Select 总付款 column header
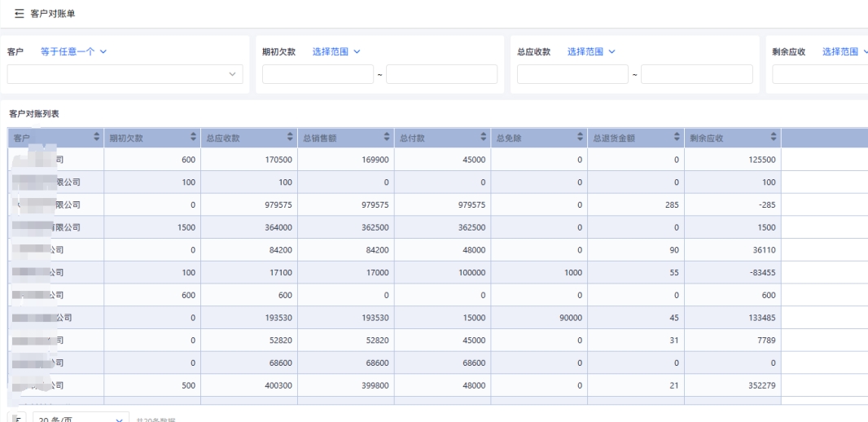Screen dimensions: 868x422 click(x=442, y=138)
